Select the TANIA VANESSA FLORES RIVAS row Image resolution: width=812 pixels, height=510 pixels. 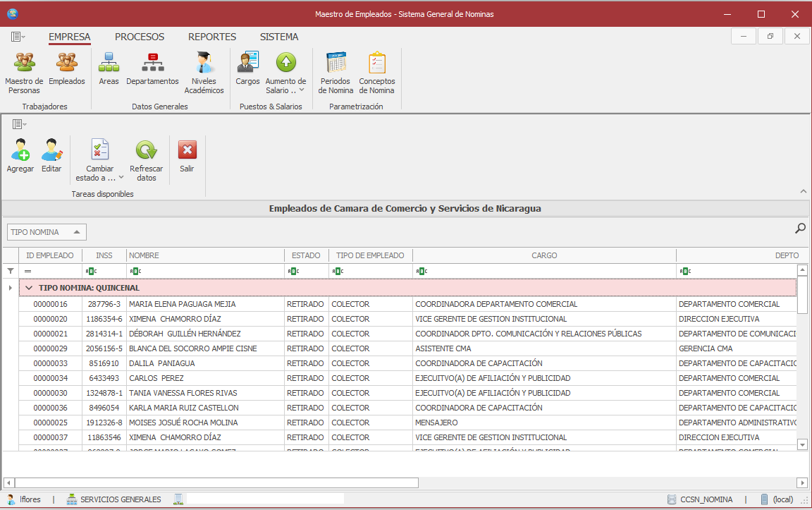tap(407, 393)
